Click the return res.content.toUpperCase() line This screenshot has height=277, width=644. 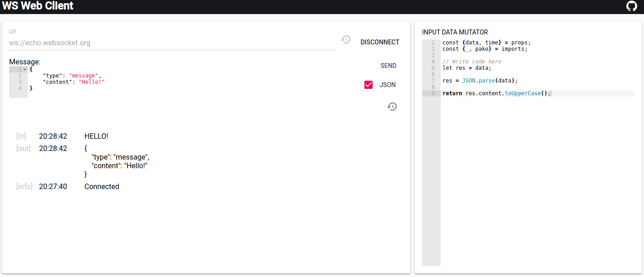(x=497, y=93)
